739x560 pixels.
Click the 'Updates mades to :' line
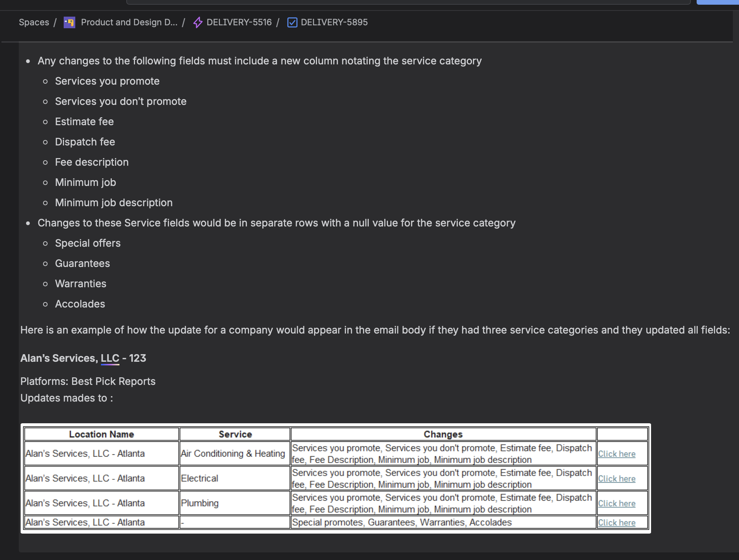point(67,398)
